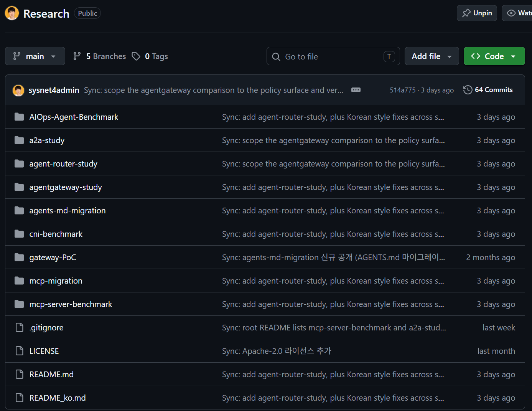Click the agentgateway-study folder icon

click(x=19, y=187)
